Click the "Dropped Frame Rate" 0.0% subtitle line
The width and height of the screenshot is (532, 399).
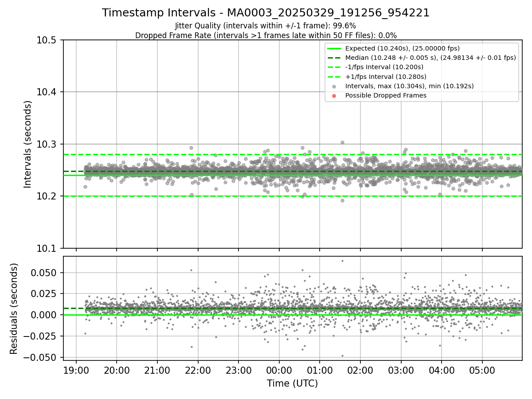(x=266, y=35)
